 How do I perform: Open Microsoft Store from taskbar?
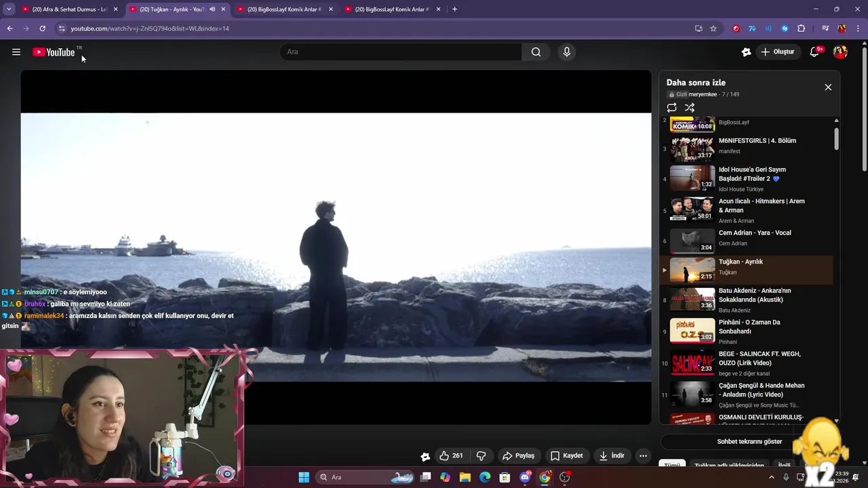coord(505,477)
